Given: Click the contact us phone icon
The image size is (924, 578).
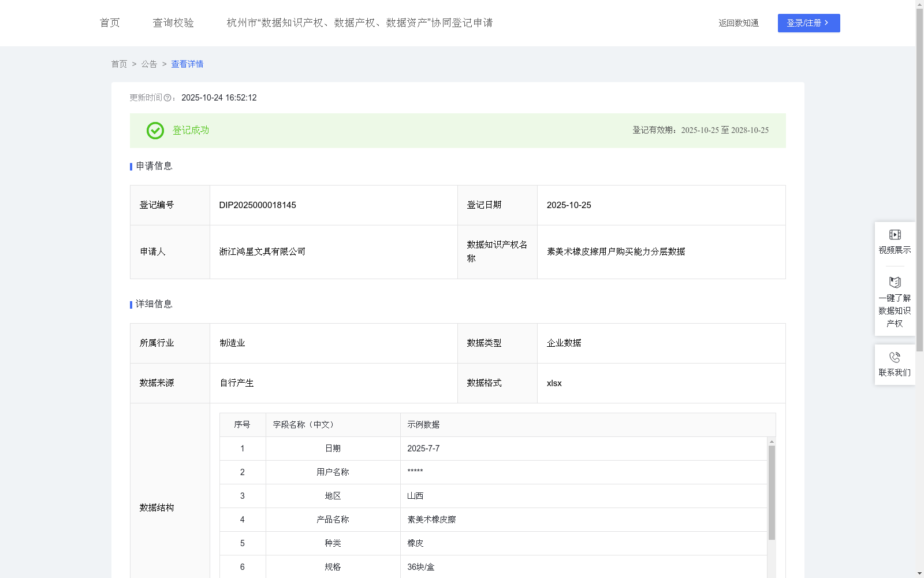Looking at the screenshot, I should coord(895,357).
